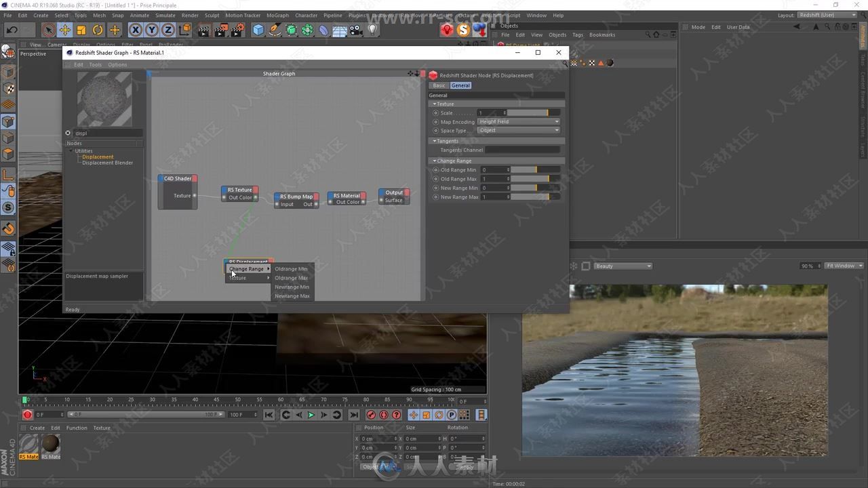
Task: Open the timeline film strip icon
Action: 481,415
